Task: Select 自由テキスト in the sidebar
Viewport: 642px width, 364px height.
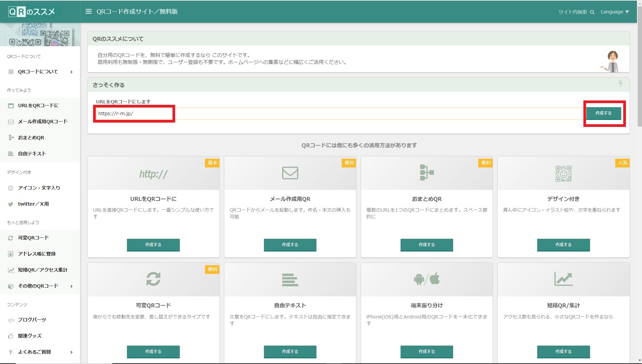Action: click(x=32, y=154)
